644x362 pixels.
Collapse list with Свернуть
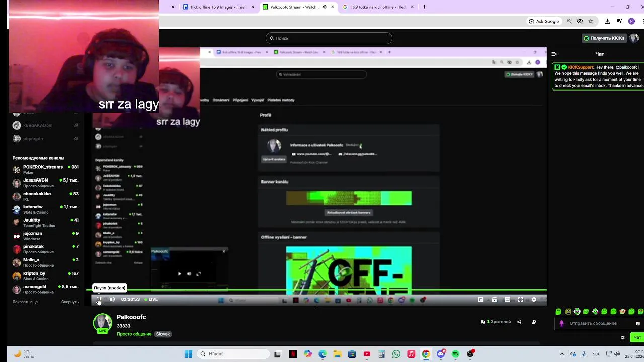pyautogui.click(x=70, y=302)
